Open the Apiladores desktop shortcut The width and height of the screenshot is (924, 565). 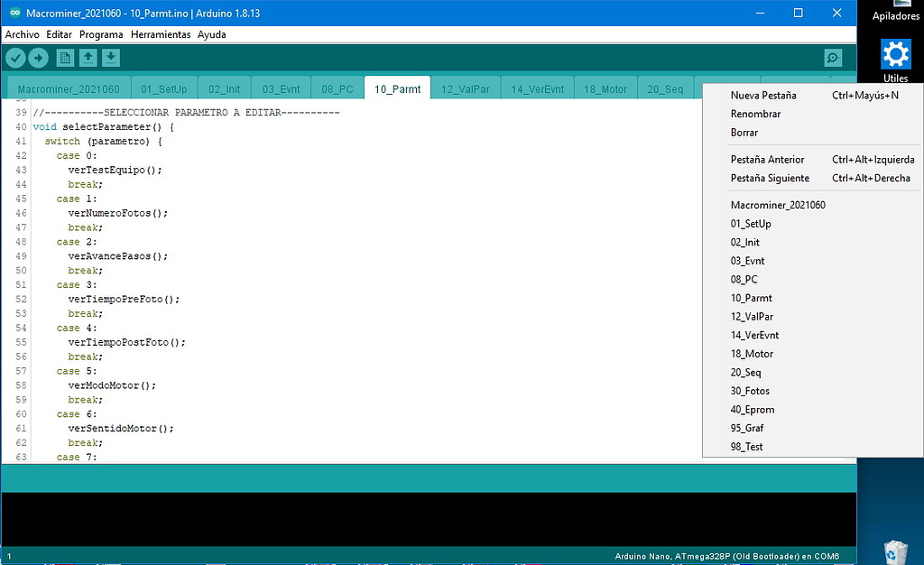pos(894,11)
